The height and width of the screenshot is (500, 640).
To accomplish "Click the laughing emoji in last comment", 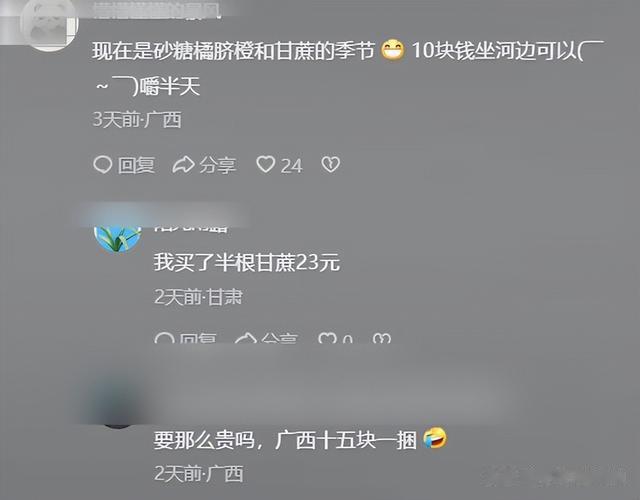I will tap(435, 439).
